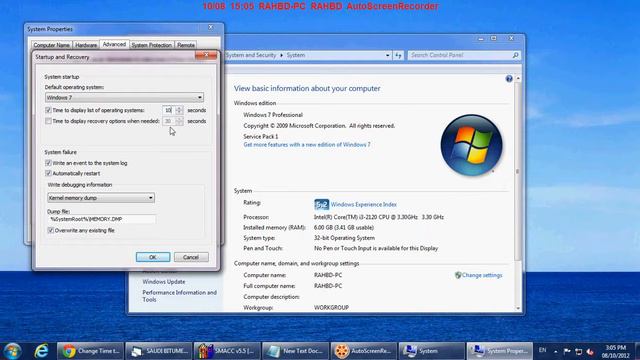
Task: Click the operating systems seconds value field
Action: click(x=169, y=110)
